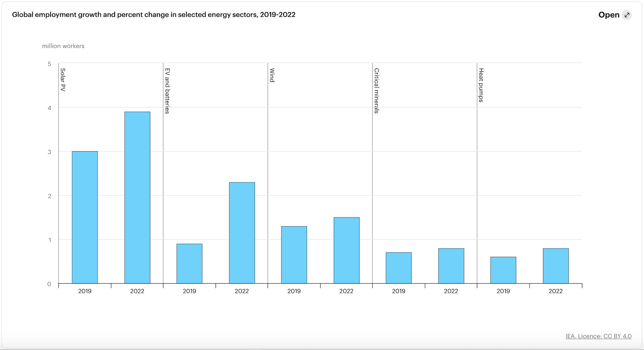This screenshot has width=644, height=350.
Task: Open the chart in full view
Action: pyautogui.click(x=608, y=15)
